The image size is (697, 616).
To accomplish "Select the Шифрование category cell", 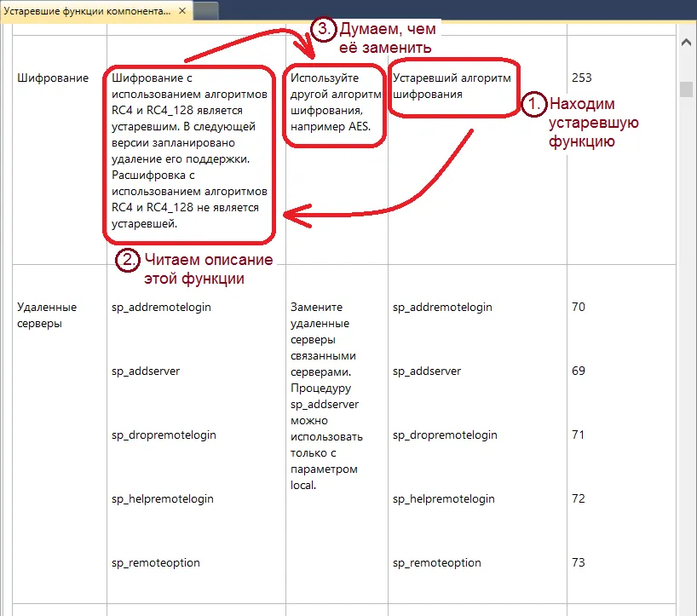I will [x=53, y=78].
